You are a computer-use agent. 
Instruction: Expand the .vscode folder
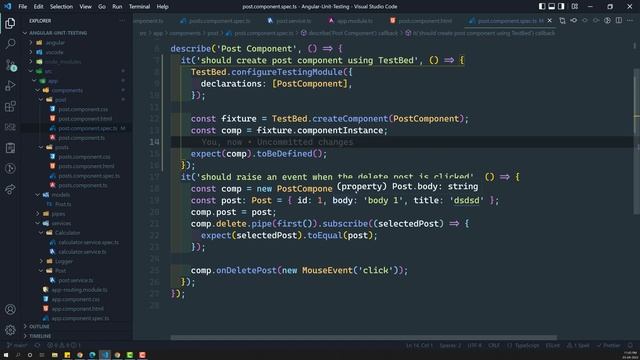31,52
